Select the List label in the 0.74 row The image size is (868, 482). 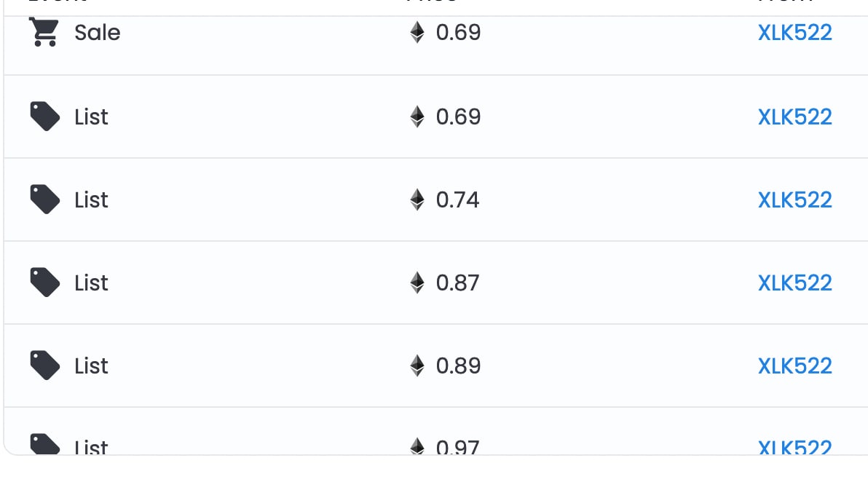pos(91,199)
